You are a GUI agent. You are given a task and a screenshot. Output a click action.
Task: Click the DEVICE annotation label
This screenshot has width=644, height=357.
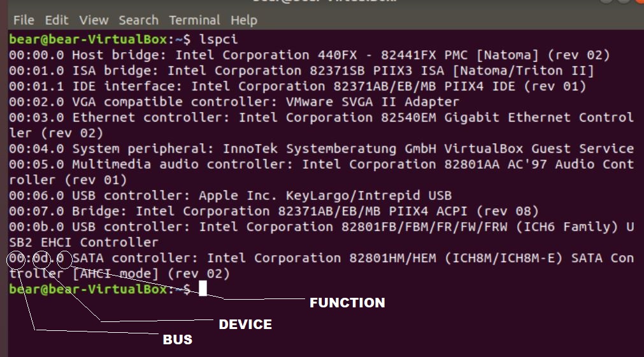(245, 325)
